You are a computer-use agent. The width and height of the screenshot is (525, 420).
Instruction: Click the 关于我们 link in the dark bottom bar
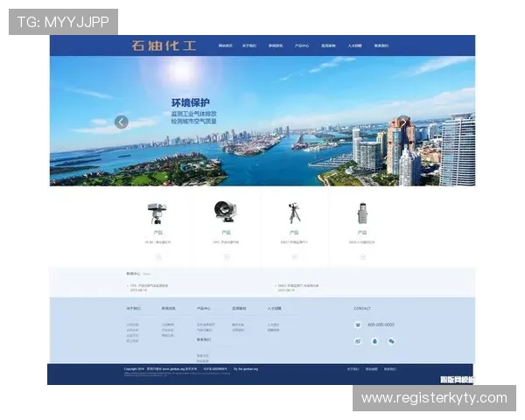tap(353, 368)
